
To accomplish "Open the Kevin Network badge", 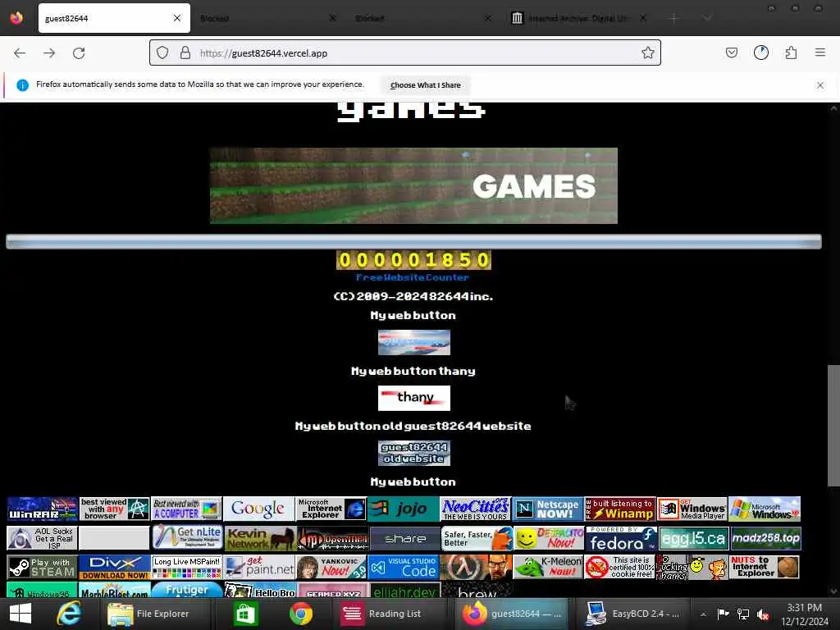I will 258,538.
